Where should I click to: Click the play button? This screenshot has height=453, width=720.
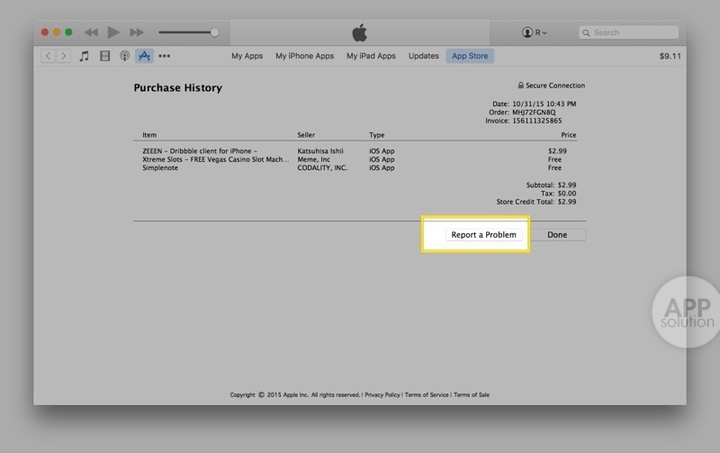click(x=113, y=33)
